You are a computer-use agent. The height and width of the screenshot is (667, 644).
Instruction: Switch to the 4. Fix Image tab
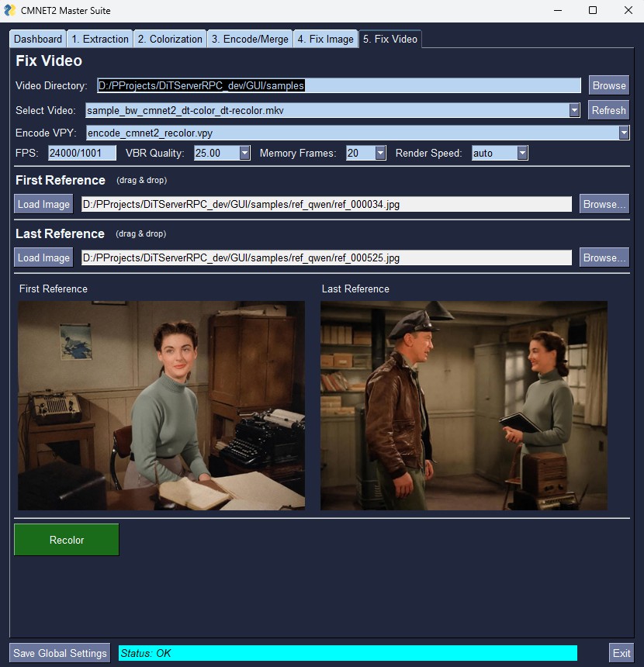pyautogui.click(x=326, y=39)
